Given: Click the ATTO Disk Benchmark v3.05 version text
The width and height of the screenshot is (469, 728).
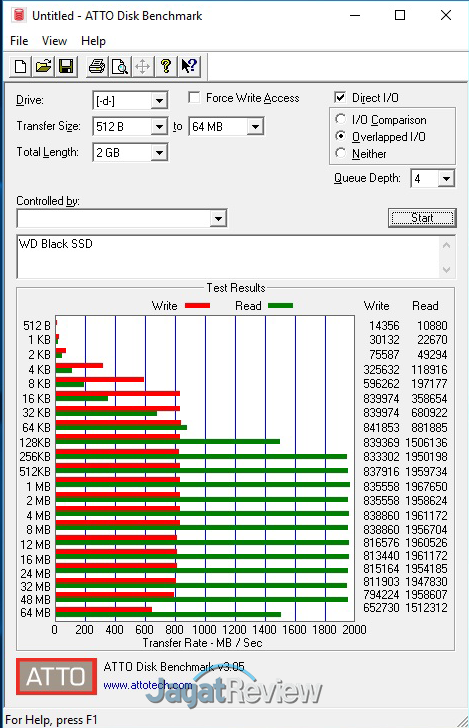Looking at the screenshot, I should 174,667.
